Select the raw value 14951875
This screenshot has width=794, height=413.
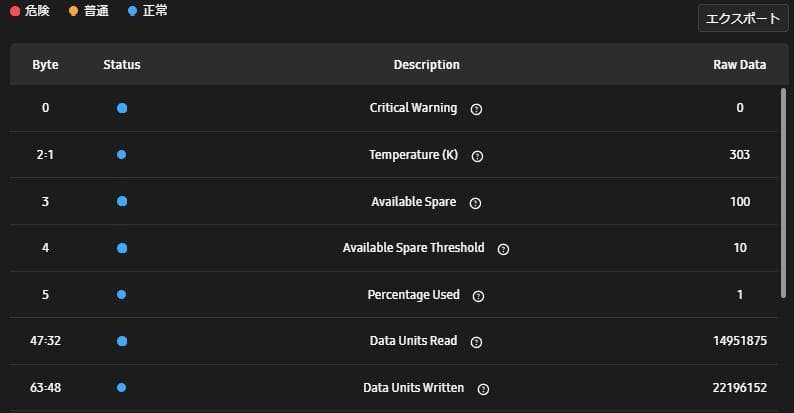(740, 341)
